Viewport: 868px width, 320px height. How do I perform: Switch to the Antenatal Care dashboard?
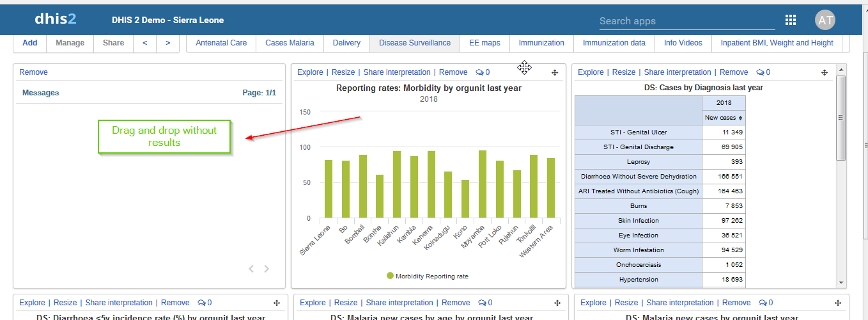click(x=221, y=43)
